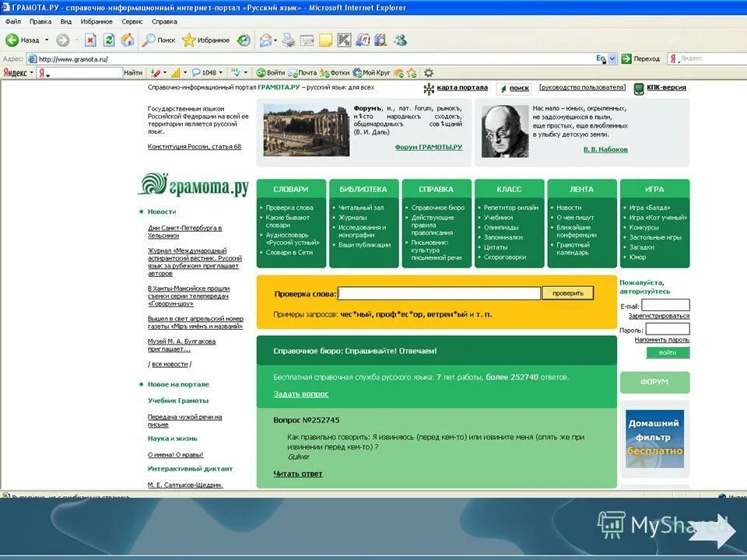Open the Репетитор онлайн link under КЛАСС
Screen dimensions: 747x560
pyautogui.click(x=510, y=208)
